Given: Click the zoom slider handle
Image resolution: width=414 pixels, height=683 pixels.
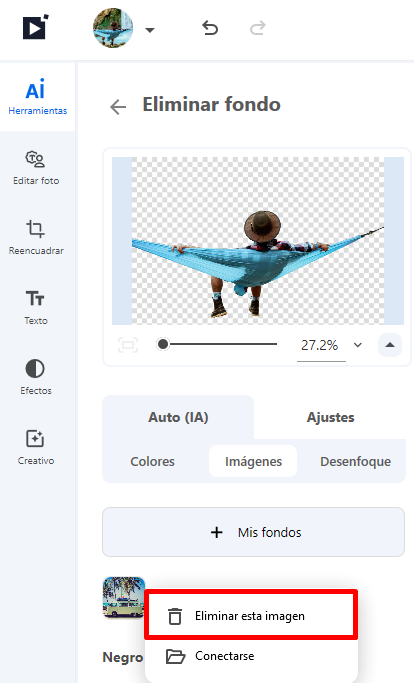Looking at the screenshot, I should (163, 344).
